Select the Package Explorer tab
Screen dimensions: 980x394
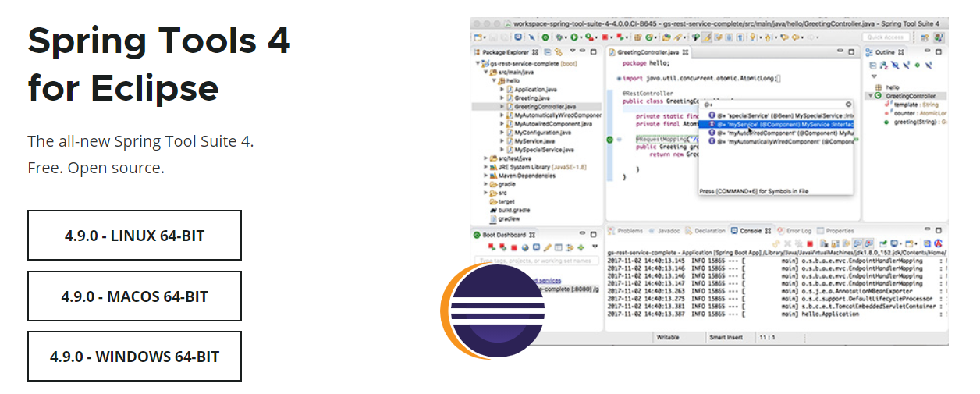pos(504,52)
